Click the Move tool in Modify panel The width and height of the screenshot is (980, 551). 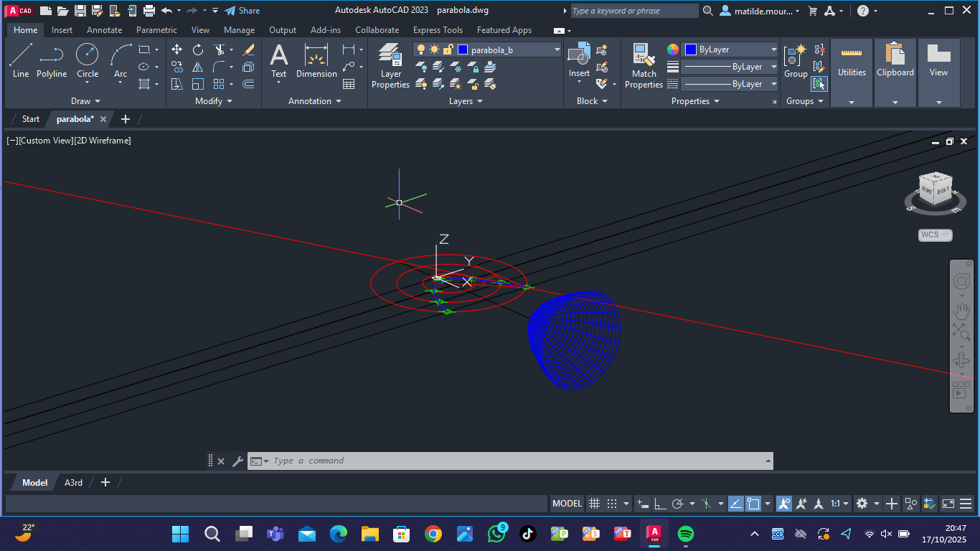coord(176,50)
